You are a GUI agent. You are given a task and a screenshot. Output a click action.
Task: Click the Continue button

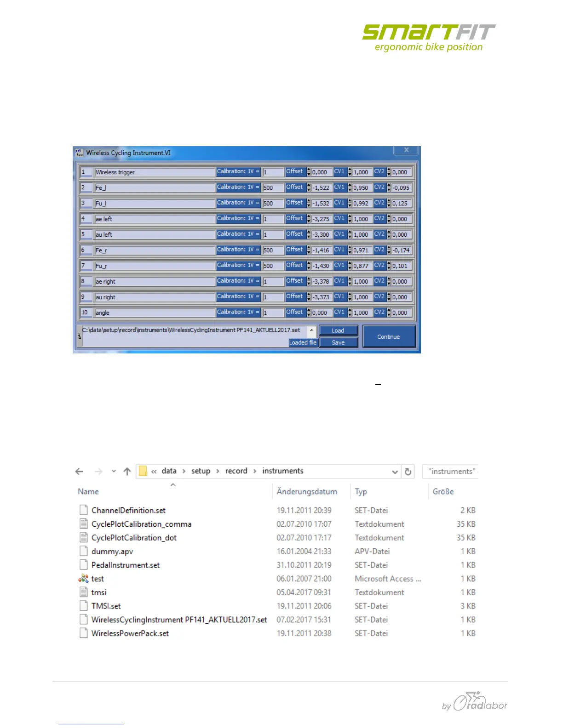point(389,336)
